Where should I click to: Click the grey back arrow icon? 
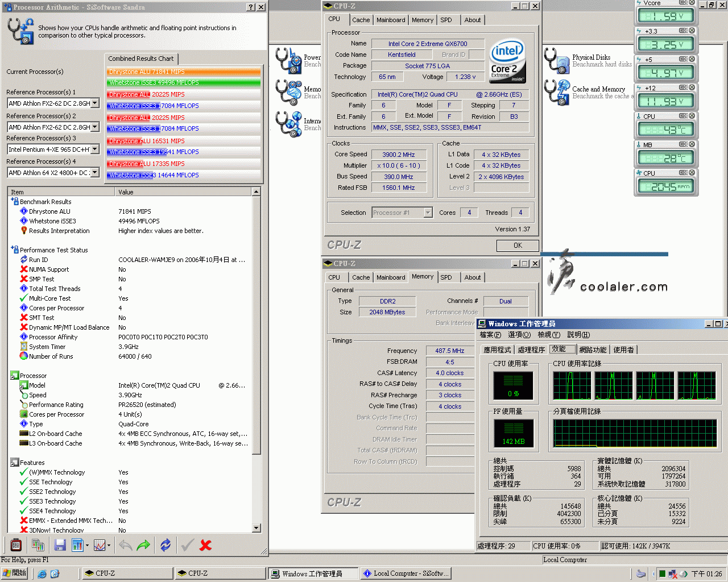(x=126, y=546)
